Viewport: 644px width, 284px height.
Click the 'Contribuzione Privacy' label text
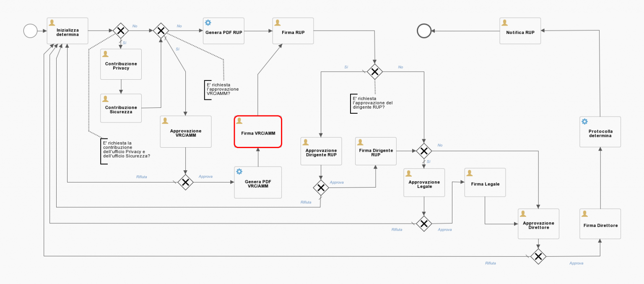pos(121,66)
